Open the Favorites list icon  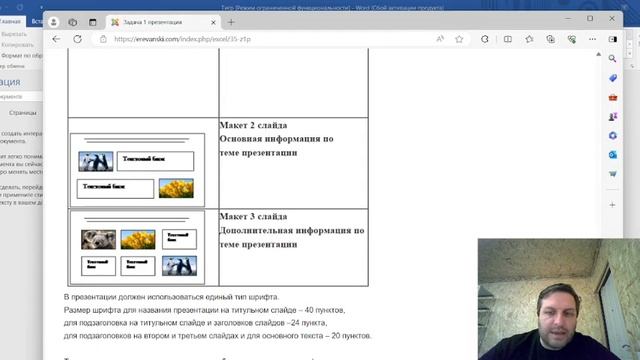tap(529, 39)
